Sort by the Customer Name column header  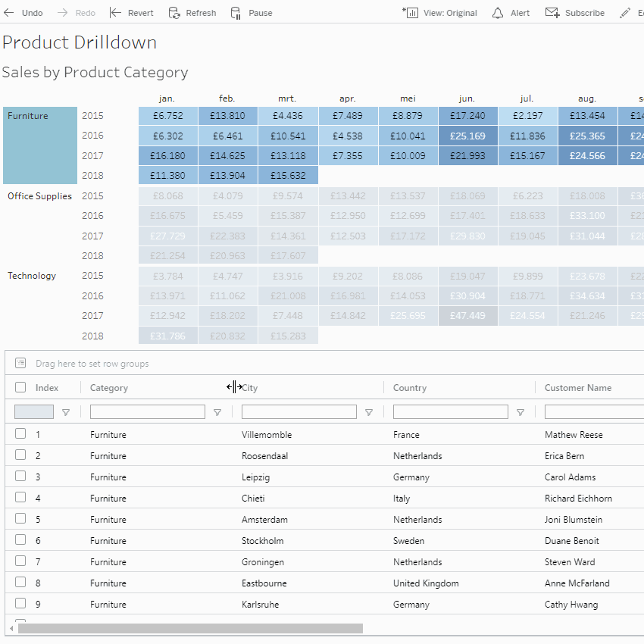577,388
